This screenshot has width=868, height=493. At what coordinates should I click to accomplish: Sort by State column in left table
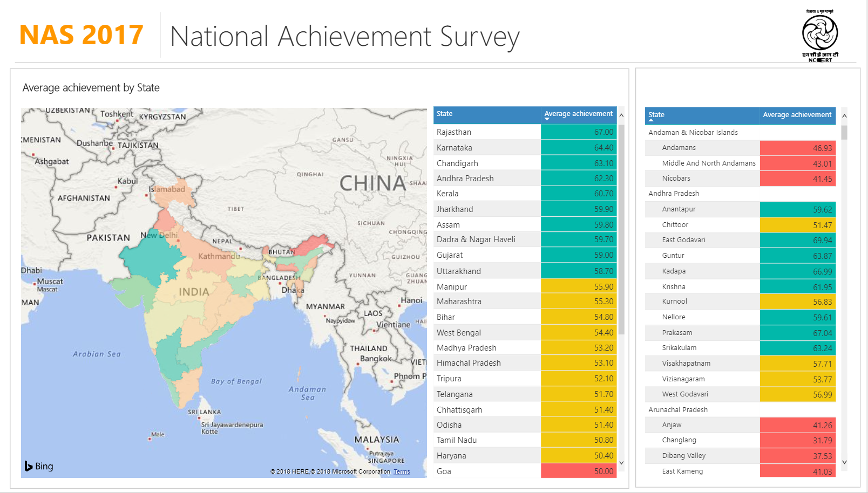pyautogui.click(x=487, y=115)
